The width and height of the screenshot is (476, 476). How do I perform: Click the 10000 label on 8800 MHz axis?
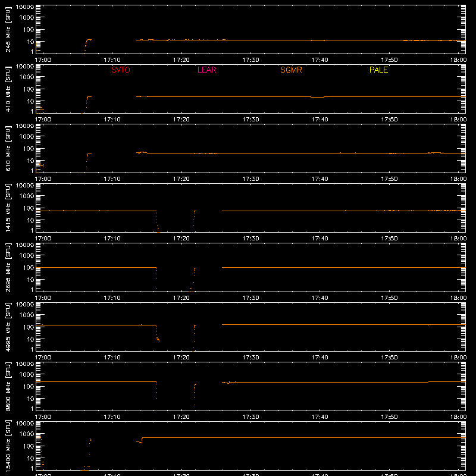pyautogui.click(x=25, y=364)
